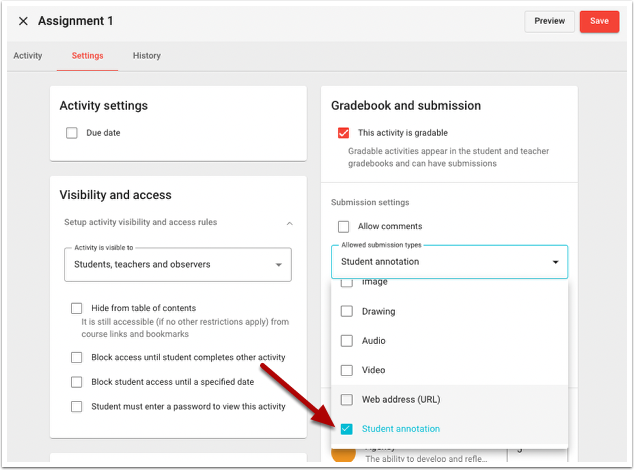This screenshot has height=470, width=634.
Task: Select the Audio submission type
Action: pyautogui.click(x=347, y=341)
